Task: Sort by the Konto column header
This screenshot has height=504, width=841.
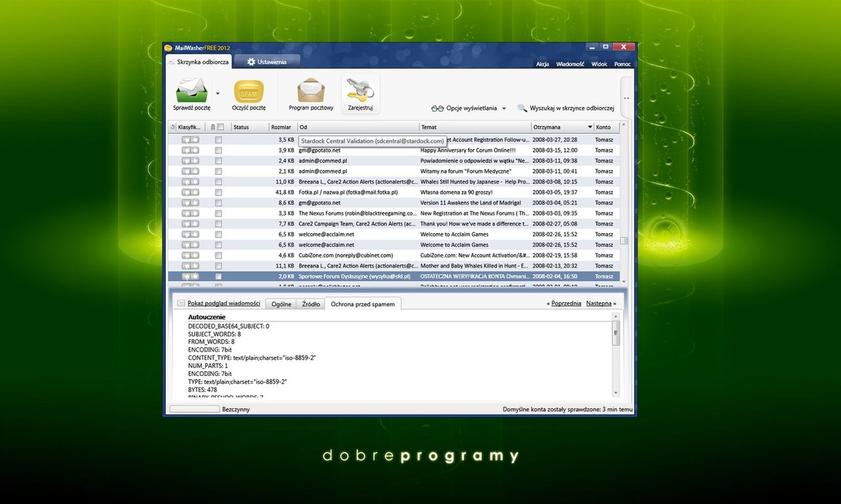Action: [606, 127]
